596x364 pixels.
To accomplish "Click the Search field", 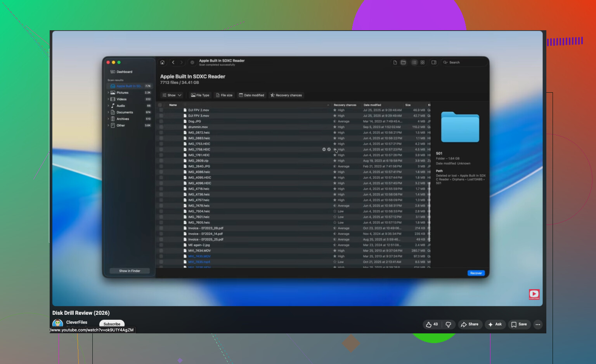I will coord(463,62).
